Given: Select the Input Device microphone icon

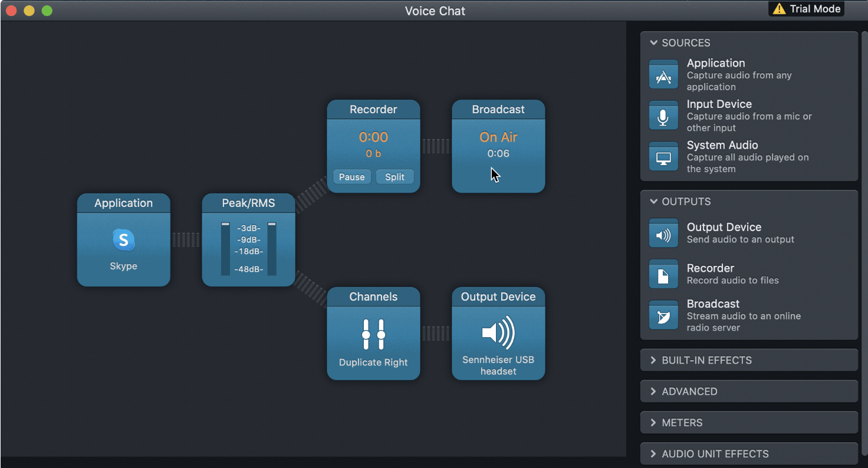Looking at the screenshot, I should tap(663, 116).
